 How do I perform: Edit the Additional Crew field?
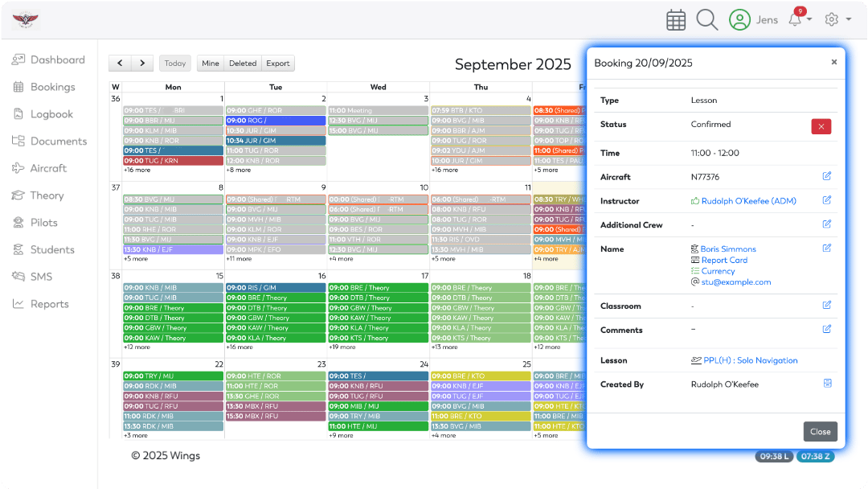(x=827, y=224)
